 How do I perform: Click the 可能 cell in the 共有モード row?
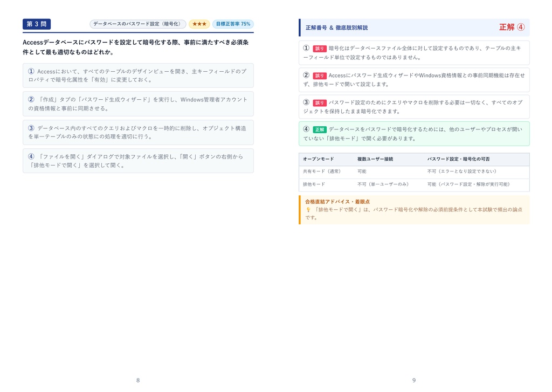click(x=362, y=171)
